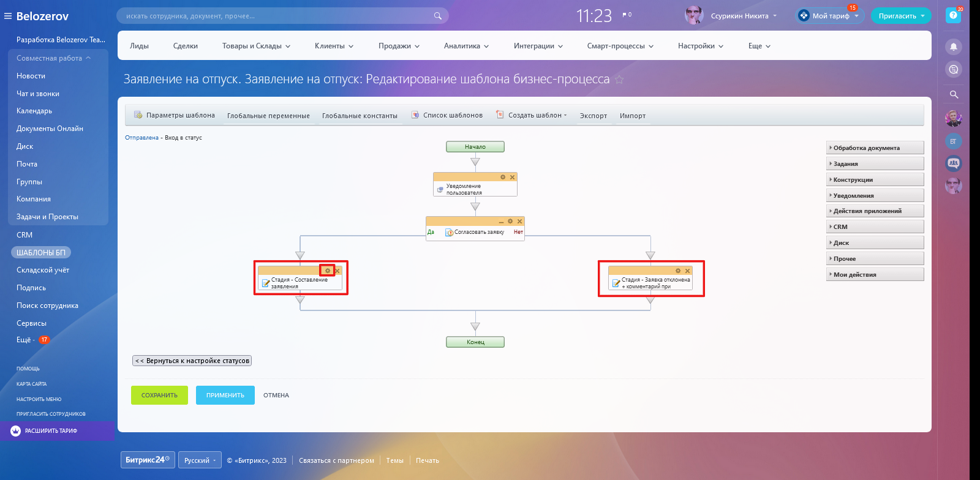Click Импорт in the template toolbar

(x=633, y=116)
